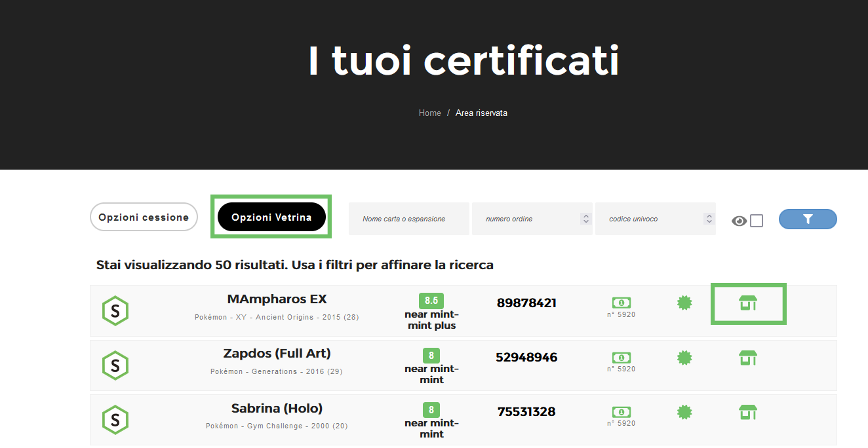Click the money icon in Sabrina (Holo) row
This screenshot has width=868, height=448.
[x=621, y=412]
